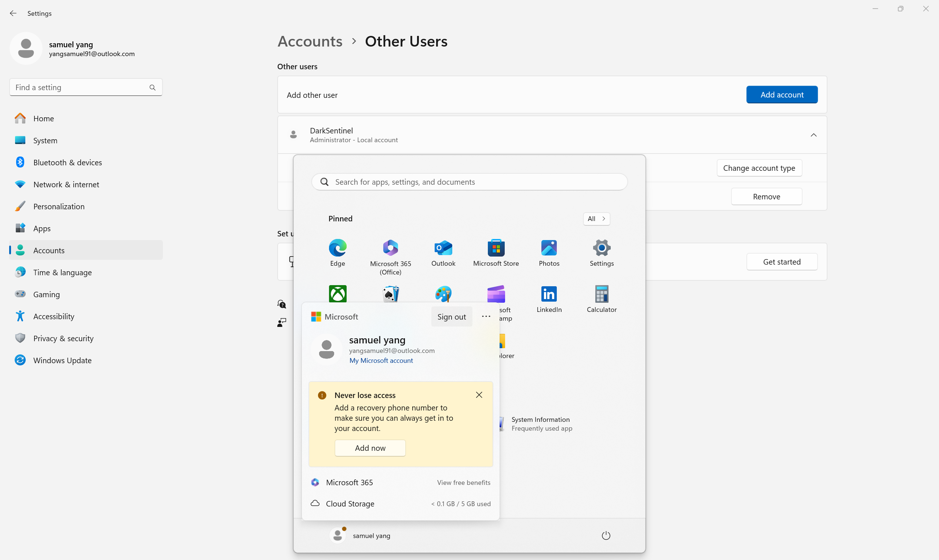
Task: Show All apps in Start menu
Action: pos(596,218)
